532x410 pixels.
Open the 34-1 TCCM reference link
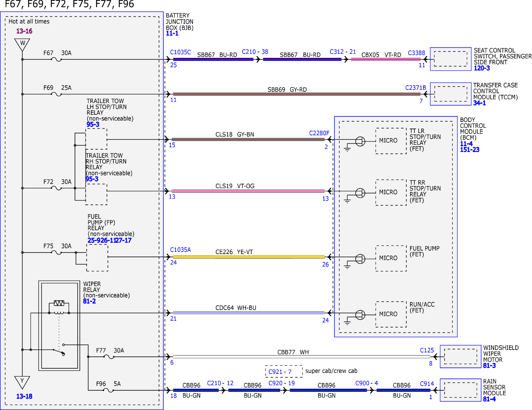[x=479, y=103]
